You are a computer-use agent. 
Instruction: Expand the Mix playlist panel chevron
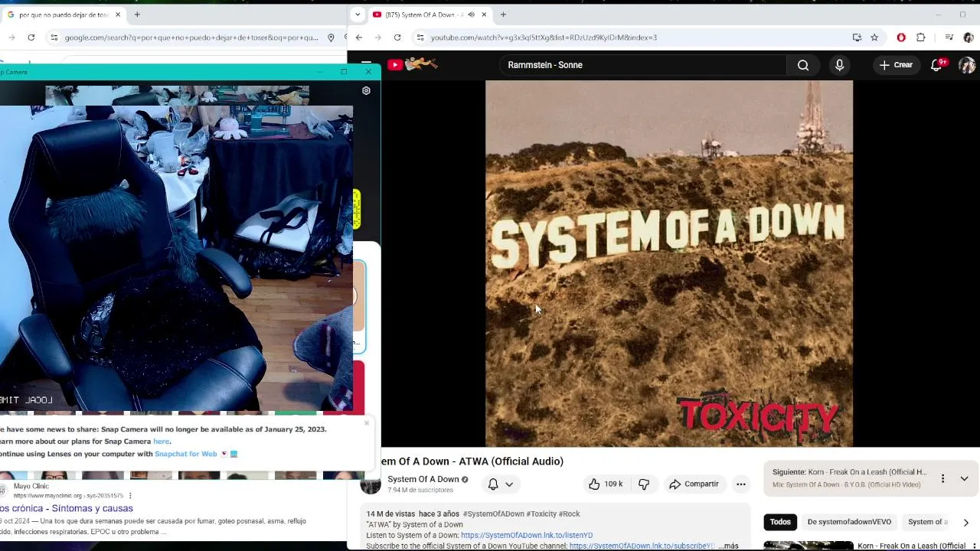[964, 478]
